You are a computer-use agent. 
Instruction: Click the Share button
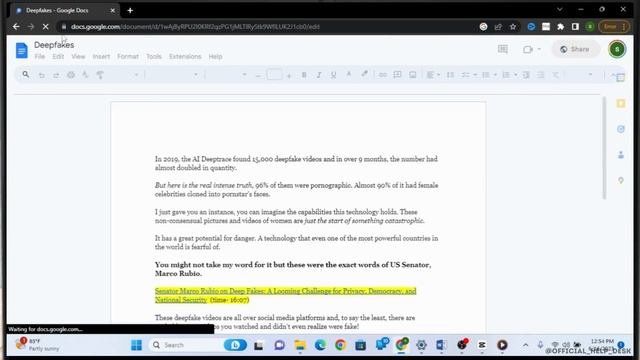tap(575, 49)
